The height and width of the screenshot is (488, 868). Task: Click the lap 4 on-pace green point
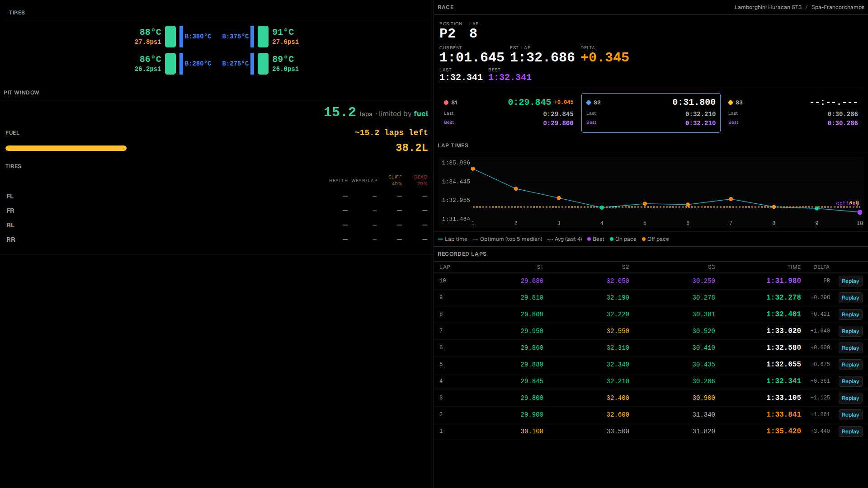pos(602,208)
